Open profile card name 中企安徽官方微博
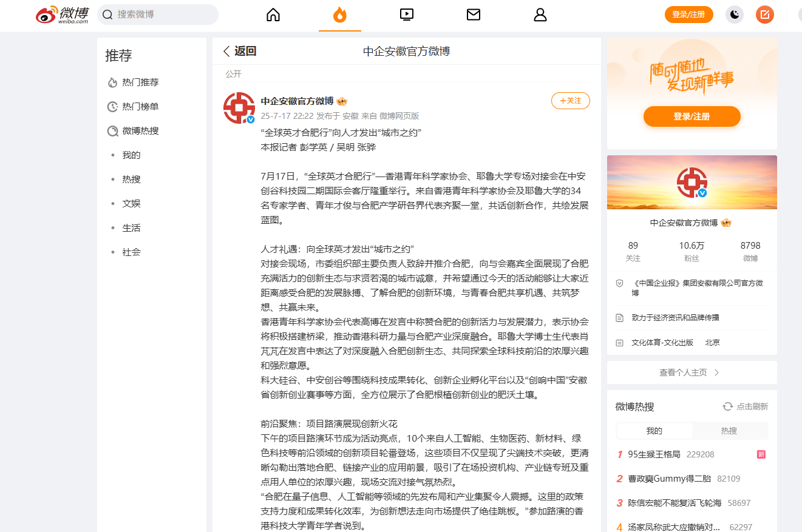This screenshot has height=532, width=802. pos(684,223)
